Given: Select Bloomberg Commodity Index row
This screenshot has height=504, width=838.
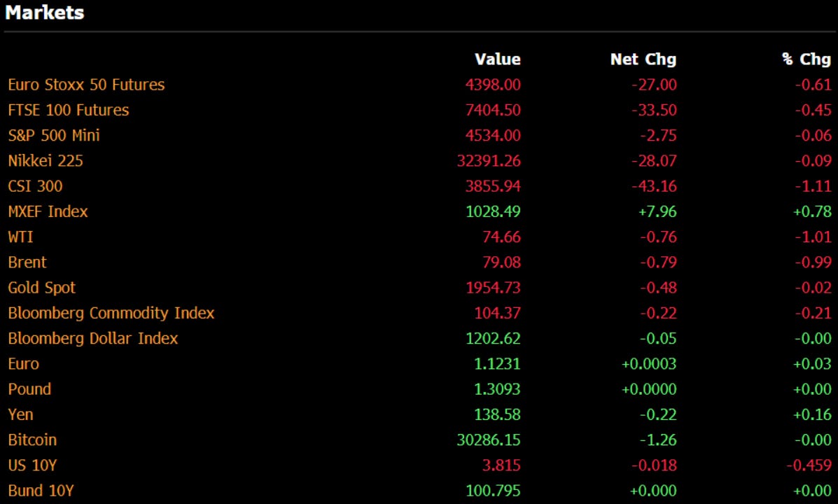Looking at the screenshot, I should (x=111, y=313).
